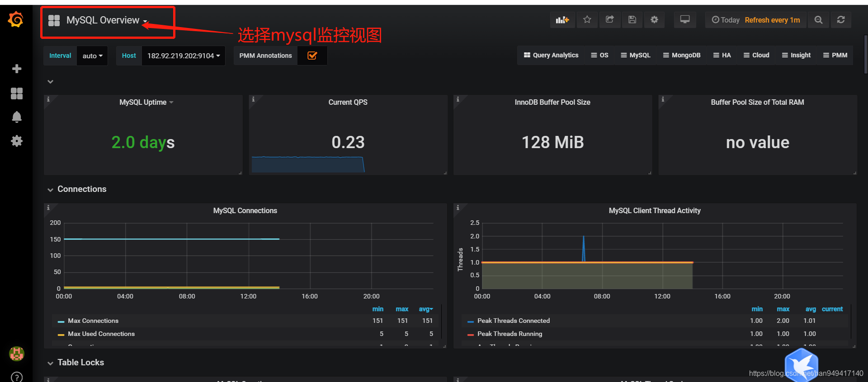Open the MySQL Uptime panel menu
The height and width of the screenshot is (382, 868).
[x=146, y=102]
